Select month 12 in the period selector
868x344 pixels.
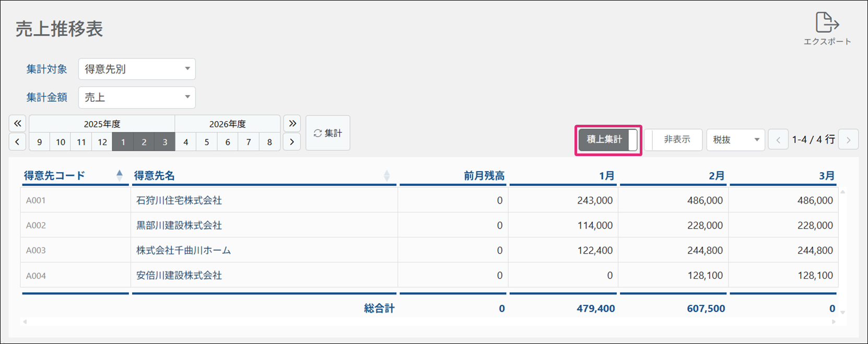(x=102, y=142)
